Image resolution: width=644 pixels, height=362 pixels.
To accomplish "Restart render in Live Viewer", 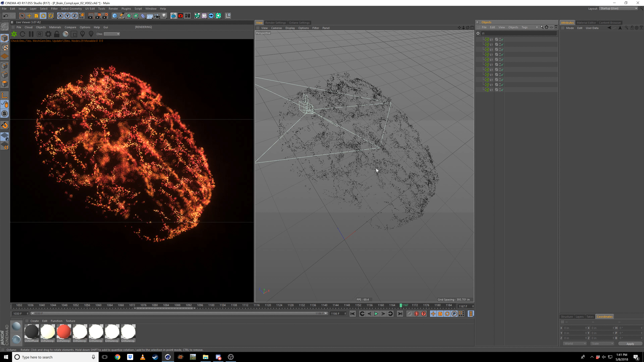I will 22,34.
